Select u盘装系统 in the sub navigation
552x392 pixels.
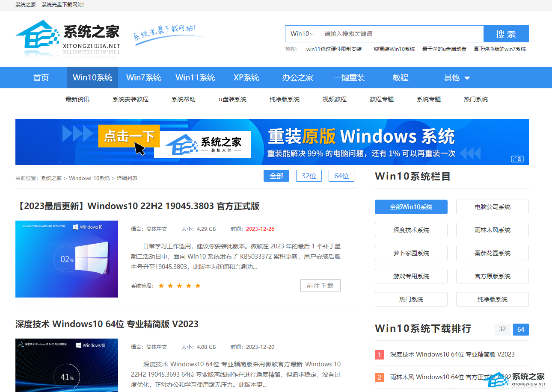232,99
